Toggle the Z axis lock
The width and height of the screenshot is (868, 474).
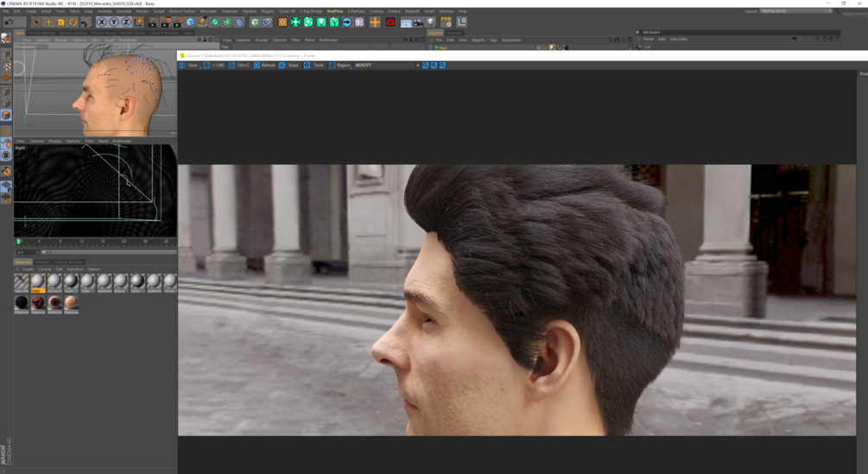125,22
